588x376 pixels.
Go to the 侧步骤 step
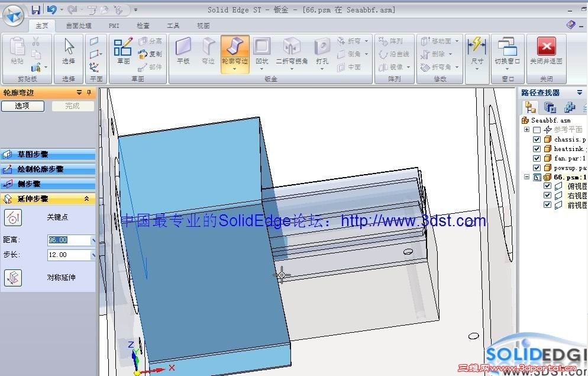48,184
